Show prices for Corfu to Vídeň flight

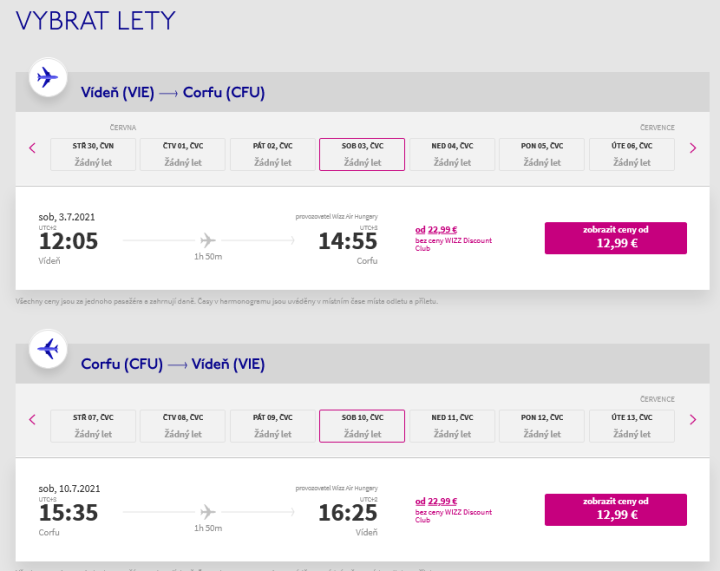point(615,509)
